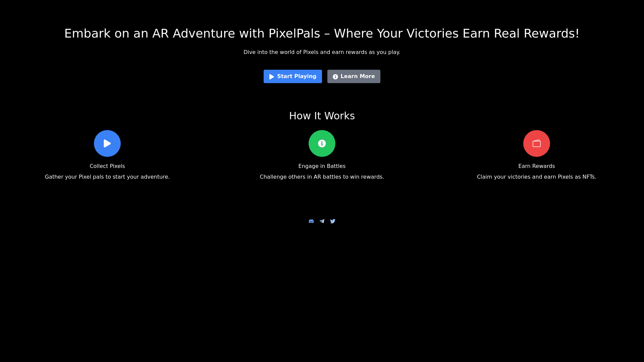Click the Engage in Battles title
Image resolution: width=644 pixels, height=362 pixels.
[322, 166]
